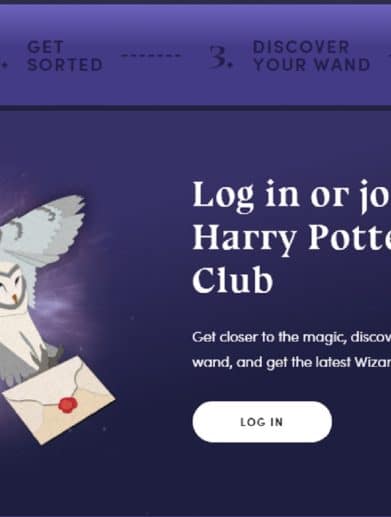The height and width of the screenshot is (517, 391).
Task: Click the "Harry Potte" heading line
Action: tap(292, 238)
